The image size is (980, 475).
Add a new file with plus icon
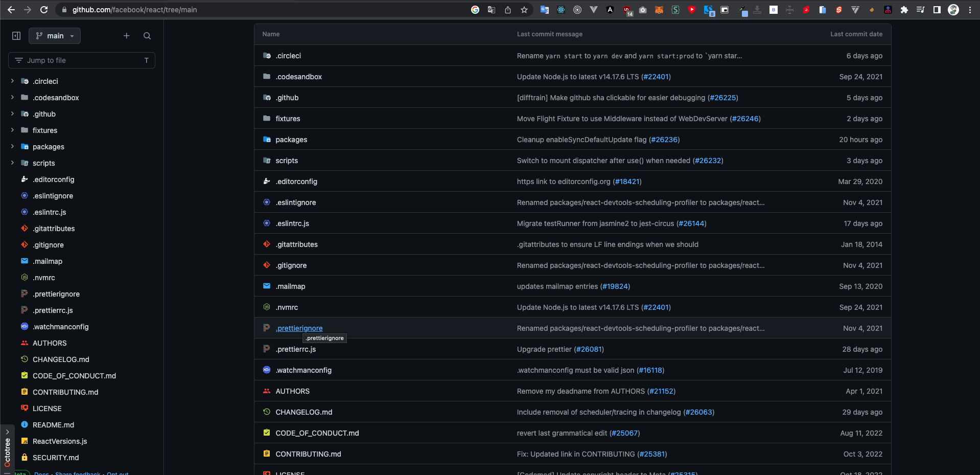pyautogui.click(x=127, y=36)
